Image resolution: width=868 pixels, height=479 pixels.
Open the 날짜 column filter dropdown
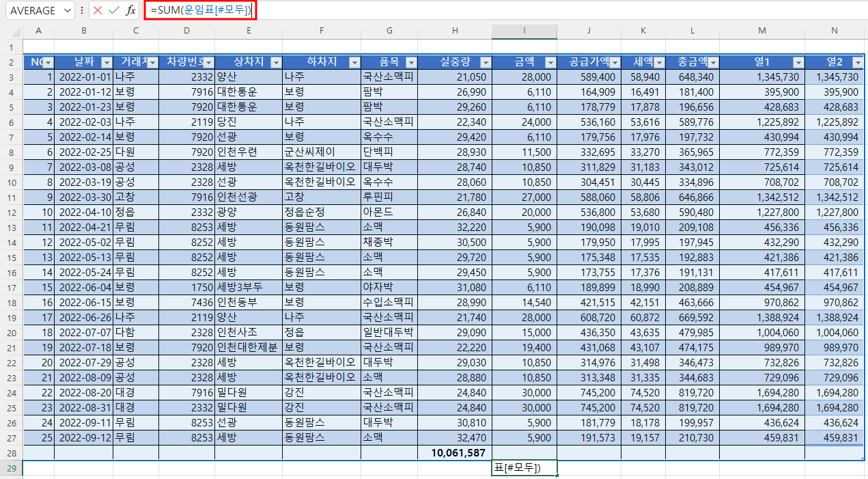click(106, 62)
